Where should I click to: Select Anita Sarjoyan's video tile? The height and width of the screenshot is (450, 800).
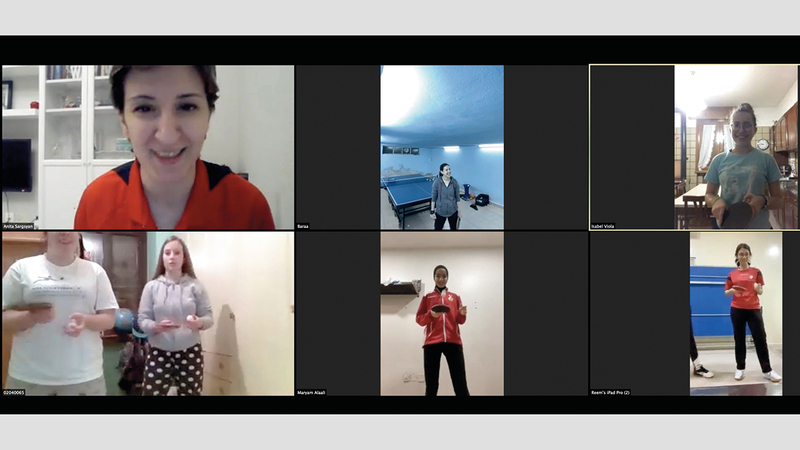[x=148, y=147]
